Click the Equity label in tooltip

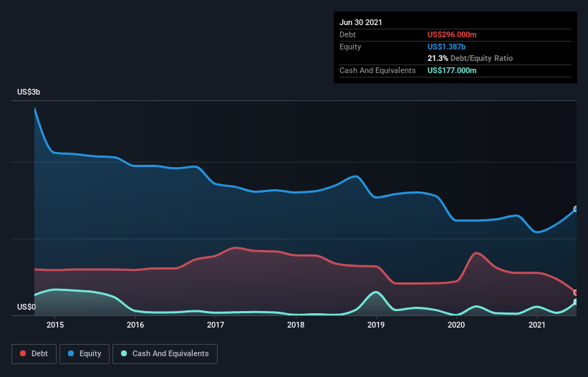click(350, 47)
